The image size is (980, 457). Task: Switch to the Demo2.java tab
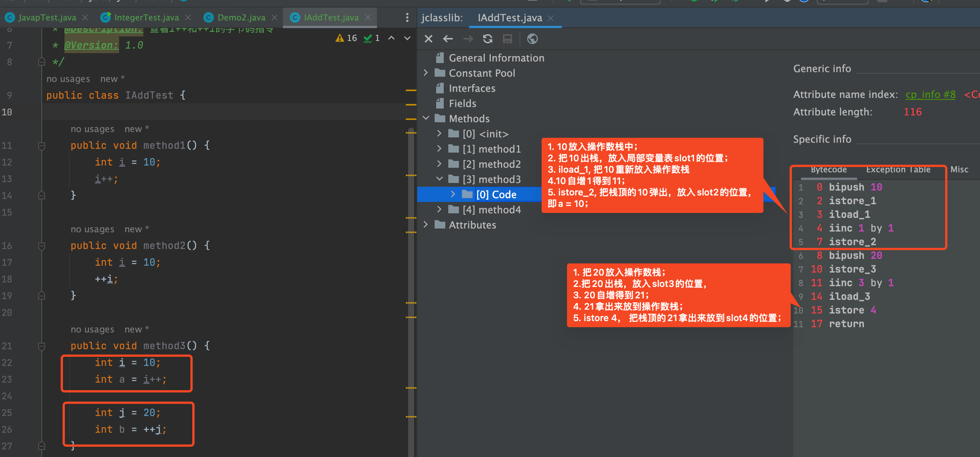pyautogui.click(x=241, y=17)
